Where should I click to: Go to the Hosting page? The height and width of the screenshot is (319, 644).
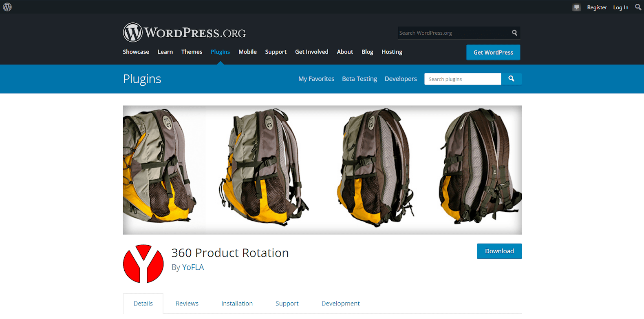click(392, 52)
